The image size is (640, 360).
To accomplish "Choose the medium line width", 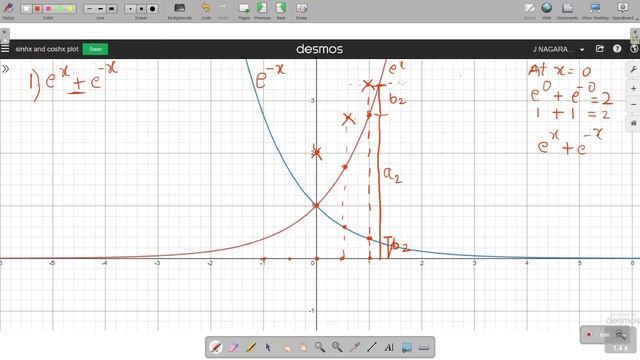I will pos(100,9).
